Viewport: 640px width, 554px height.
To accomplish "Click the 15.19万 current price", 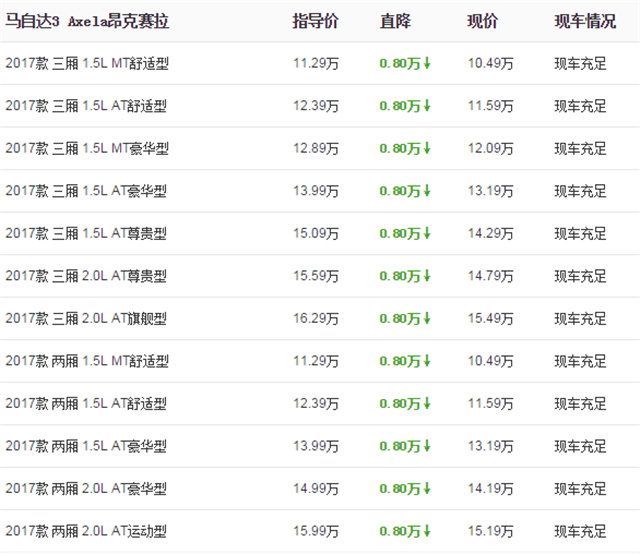I will pos(491,531).
